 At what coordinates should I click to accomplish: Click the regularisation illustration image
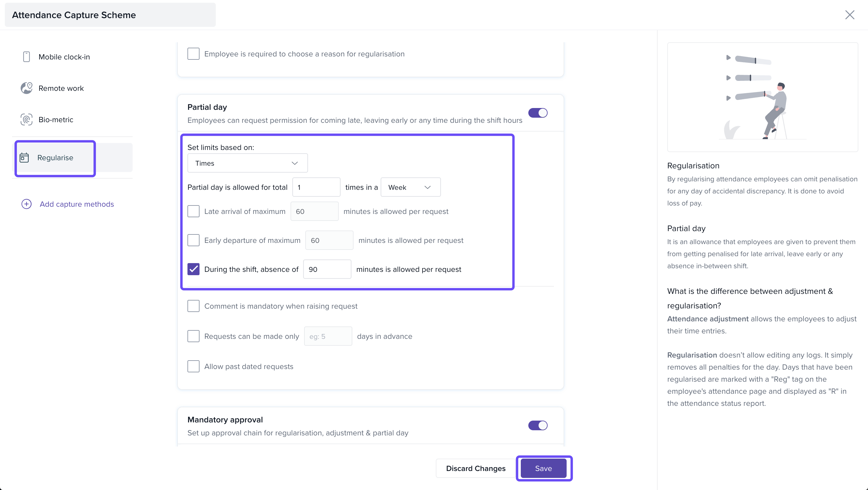pos(762,97)
